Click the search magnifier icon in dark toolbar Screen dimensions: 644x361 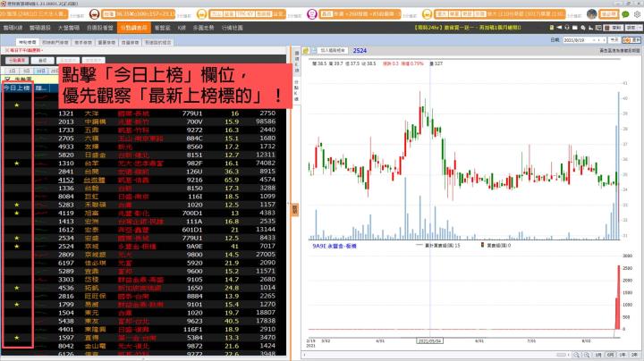583,28
